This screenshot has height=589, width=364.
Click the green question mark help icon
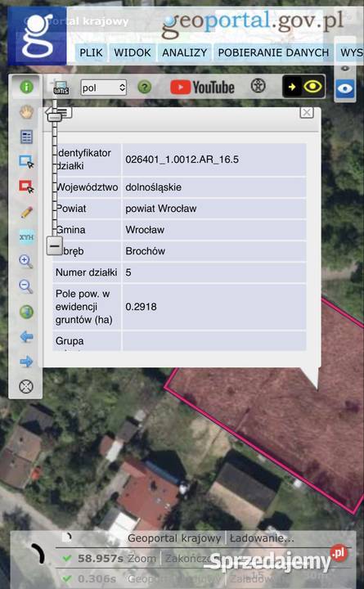tap(145, 88)
